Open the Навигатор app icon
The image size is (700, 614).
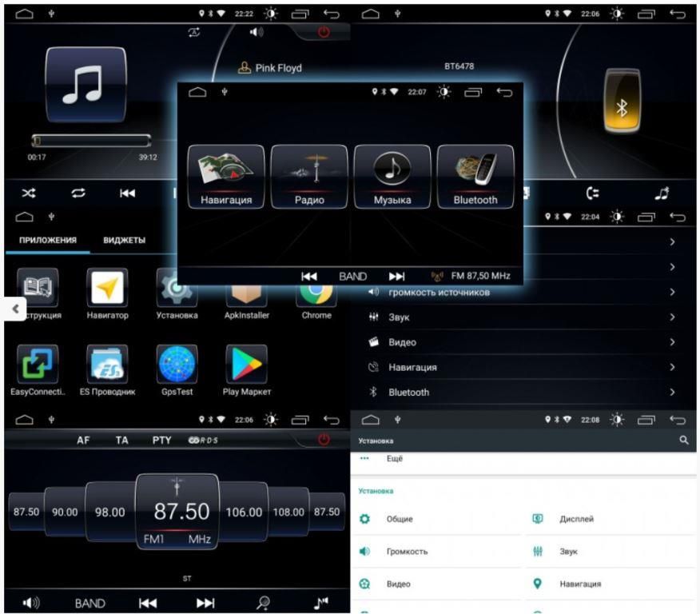(x=107, y=288)
